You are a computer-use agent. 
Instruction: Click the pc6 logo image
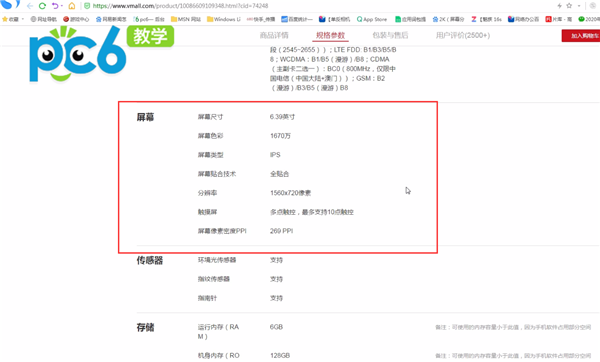[78, 54]
